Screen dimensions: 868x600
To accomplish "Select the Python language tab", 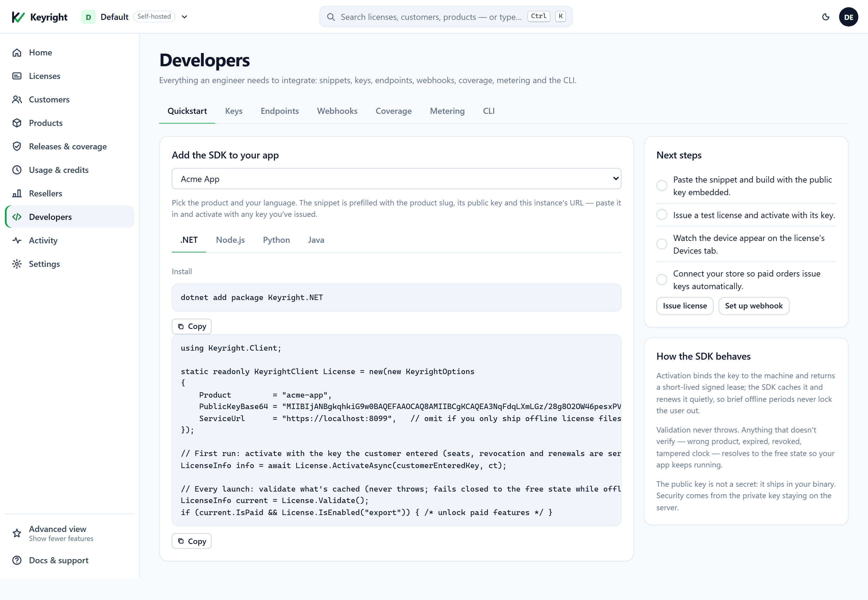I will (x=276, y=240).
